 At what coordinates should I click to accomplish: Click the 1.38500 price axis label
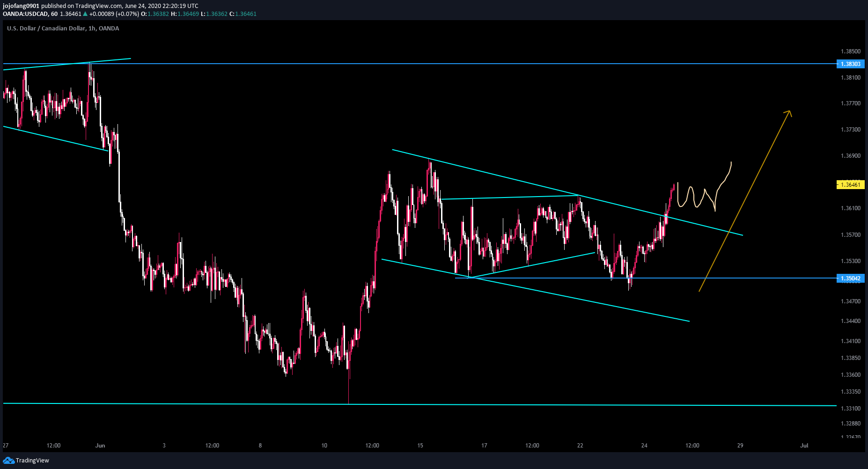(x=850, y=51)
